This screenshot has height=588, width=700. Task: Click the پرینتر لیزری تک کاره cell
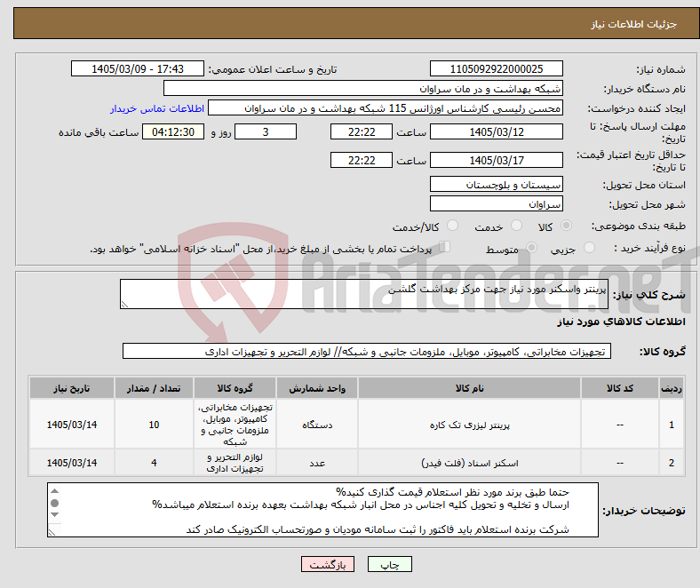pyautogui.click(x=469, y=425)
